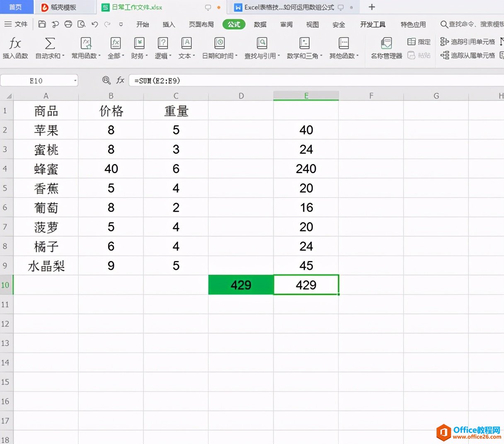Select column E header
504x444 pixels.
(306, 96)
